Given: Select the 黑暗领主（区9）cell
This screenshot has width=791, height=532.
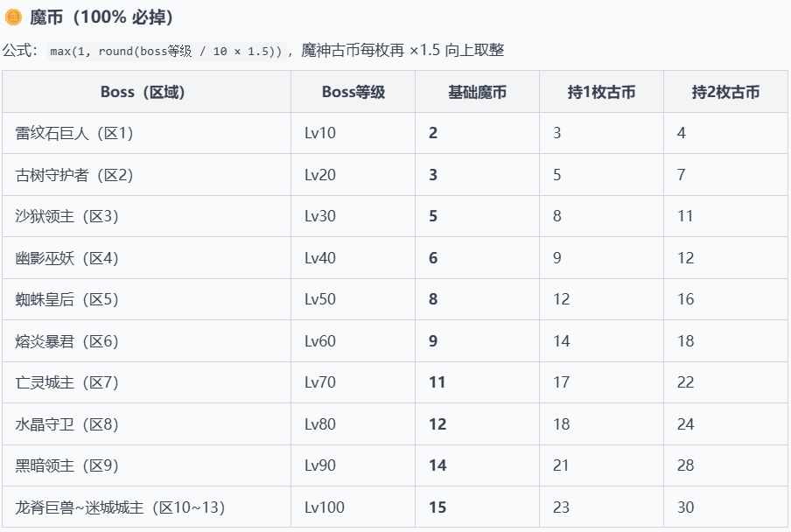Looking at the screenshot, I should click(66, 465).
